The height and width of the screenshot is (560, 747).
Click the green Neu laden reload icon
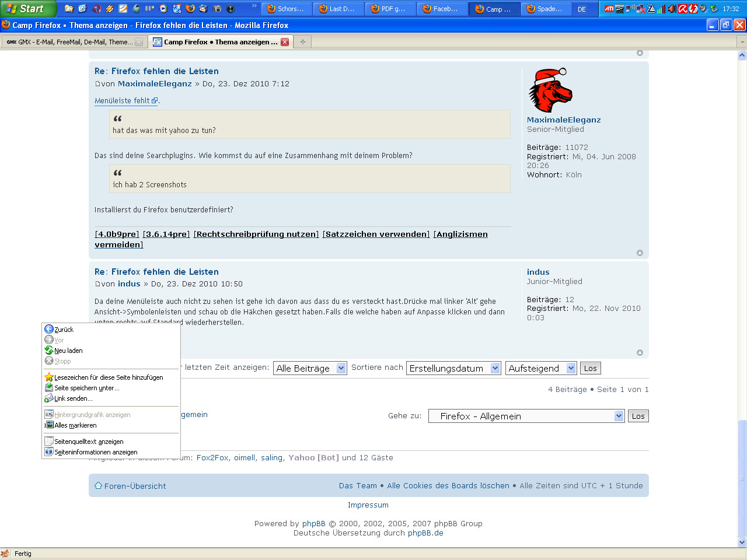(49, 351)
